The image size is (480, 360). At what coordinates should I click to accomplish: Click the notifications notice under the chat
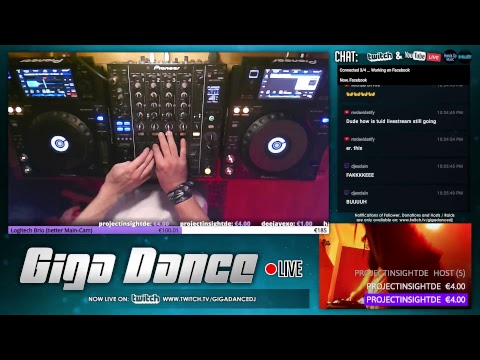(404, 218)
